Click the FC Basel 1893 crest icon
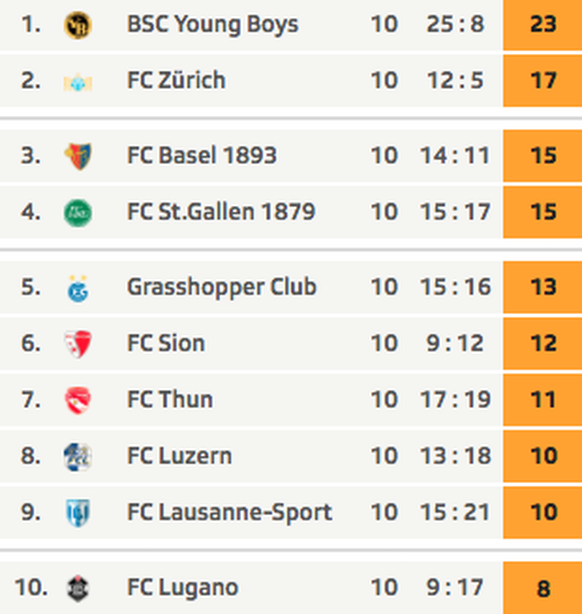Image resolution: width=582 pixels, height=614 pixels. click(x=78, y=156)
